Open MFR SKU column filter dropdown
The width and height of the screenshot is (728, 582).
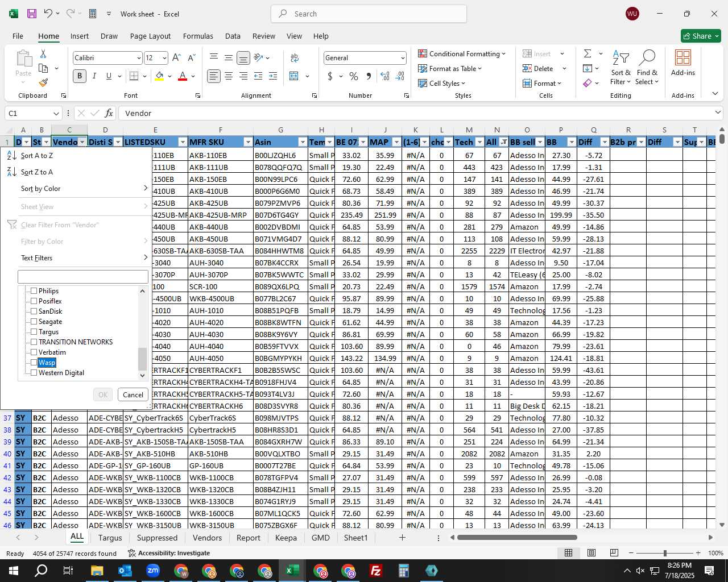pos(248,142)
